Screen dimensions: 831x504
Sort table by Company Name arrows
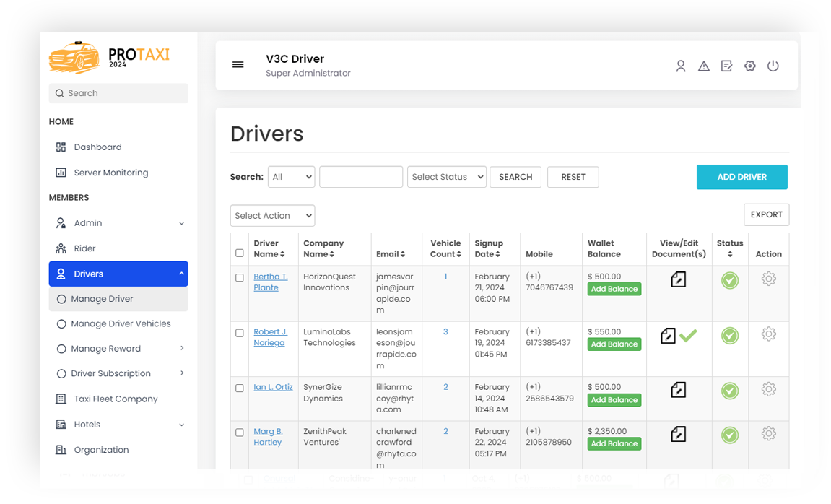pyautogui.click(x=332, y=254)
